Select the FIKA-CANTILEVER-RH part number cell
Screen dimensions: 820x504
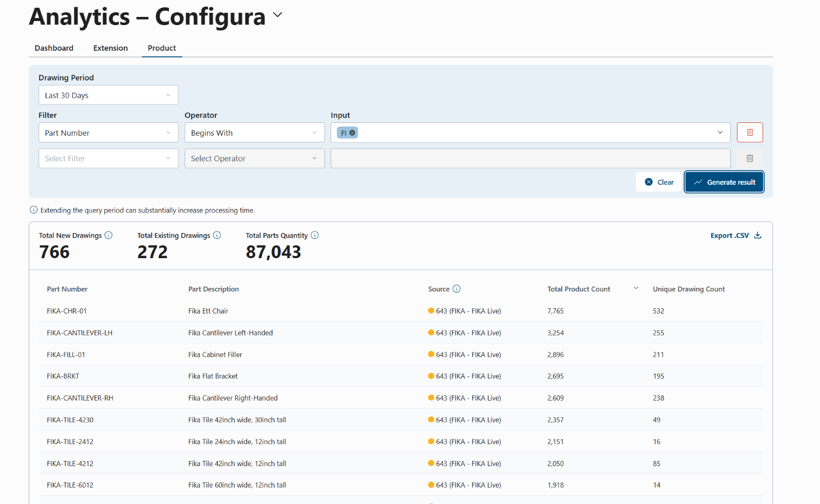[x=80, y=398]
